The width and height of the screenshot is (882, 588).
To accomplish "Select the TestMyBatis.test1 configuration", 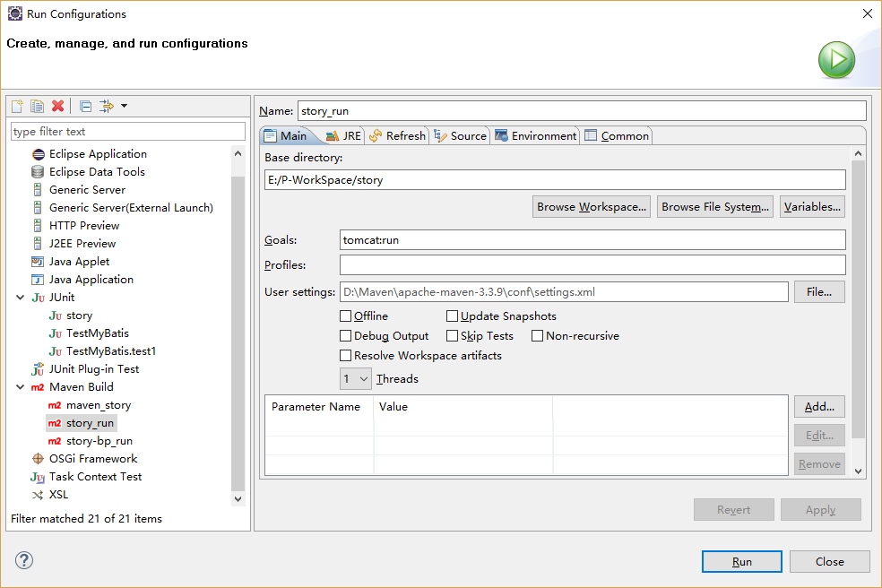I will pos(111,351).
